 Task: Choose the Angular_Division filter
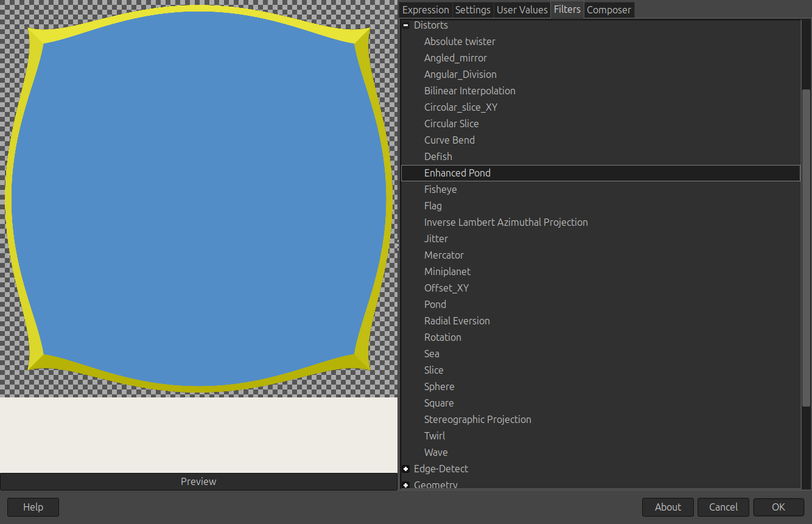tap(460, 74)
